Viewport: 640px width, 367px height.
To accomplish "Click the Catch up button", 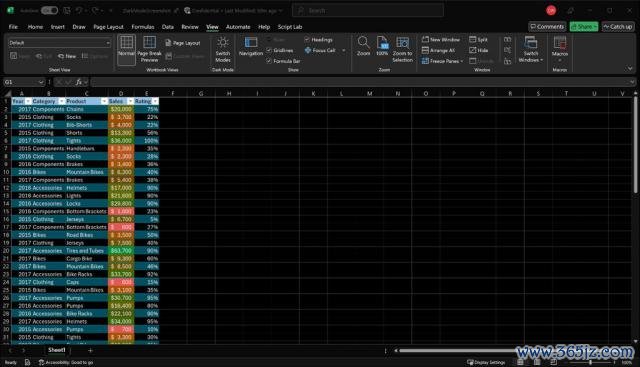I will tap(618, 27).
